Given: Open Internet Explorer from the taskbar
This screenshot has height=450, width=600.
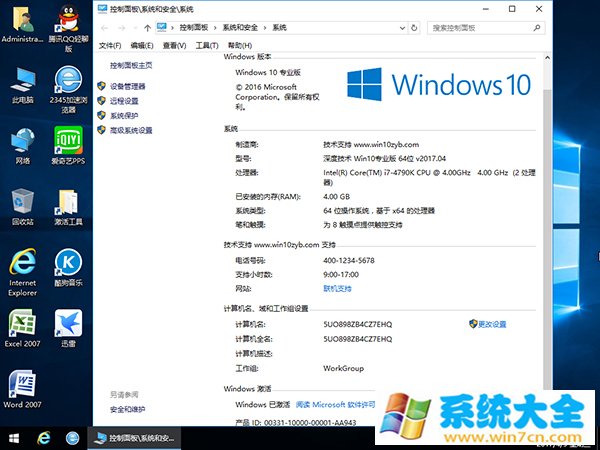Looking at the screenshot, I should [x=44, y=438].
